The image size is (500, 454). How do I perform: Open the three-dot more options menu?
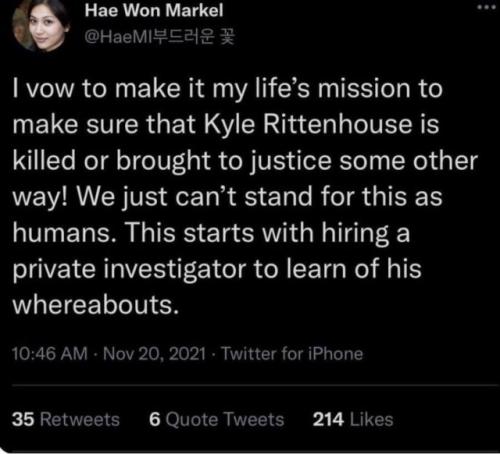tap(487, 7)
